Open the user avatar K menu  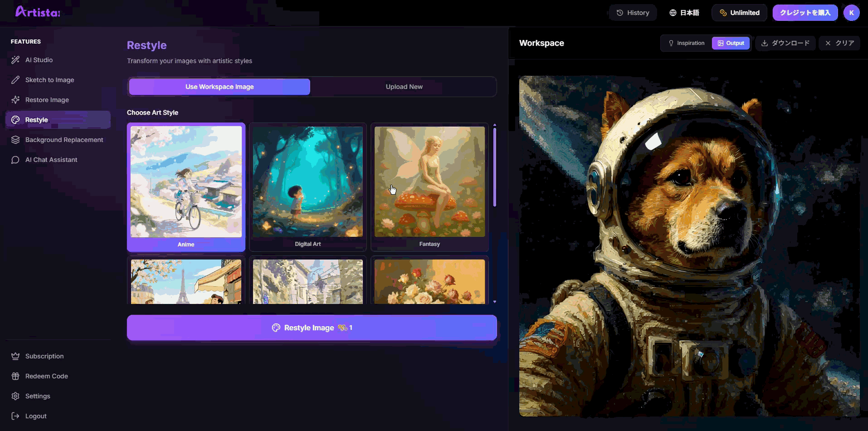[851, 13]
